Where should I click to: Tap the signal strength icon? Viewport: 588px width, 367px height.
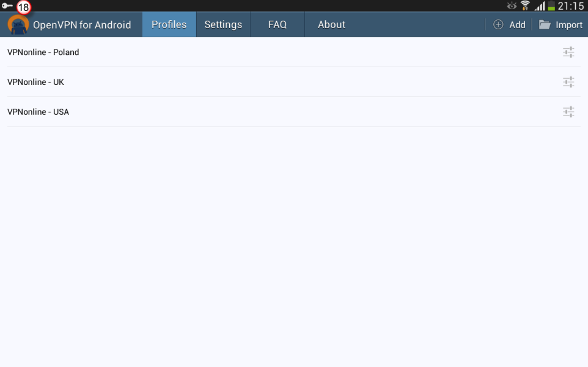coord(540,5)
